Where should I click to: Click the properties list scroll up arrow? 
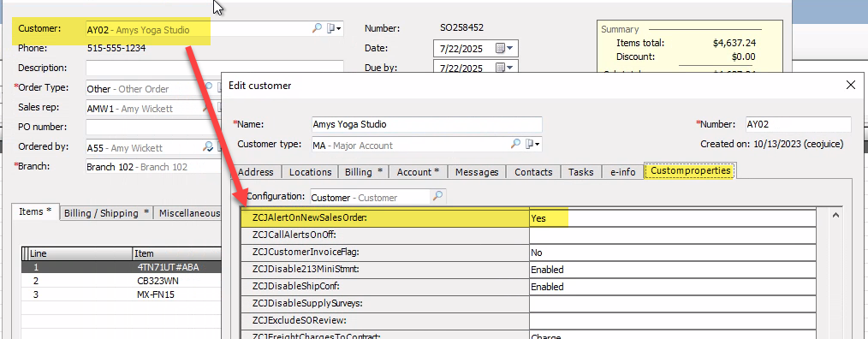tap(835, 215)
